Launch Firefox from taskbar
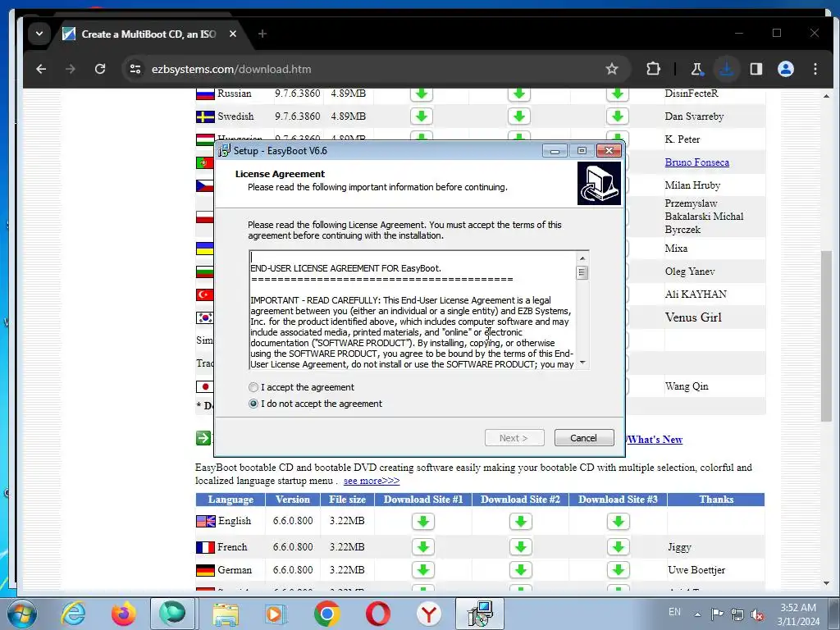The image size is (840, 630). tap(123, 614)
